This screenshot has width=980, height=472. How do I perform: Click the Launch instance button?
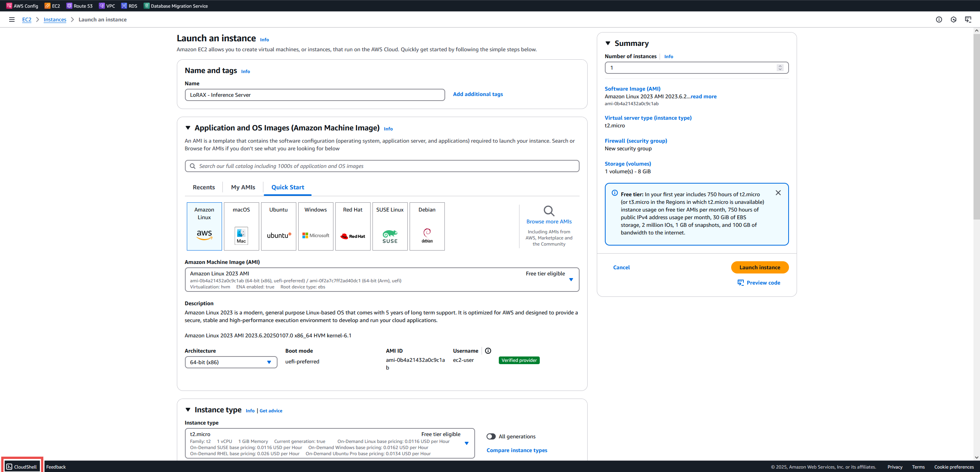click(759, 267)
